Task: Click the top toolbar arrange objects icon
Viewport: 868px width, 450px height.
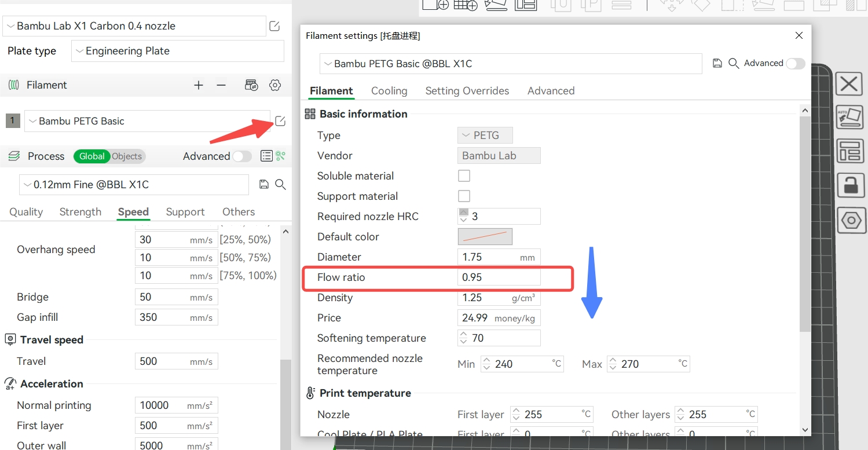Action: tap(526, 4)
